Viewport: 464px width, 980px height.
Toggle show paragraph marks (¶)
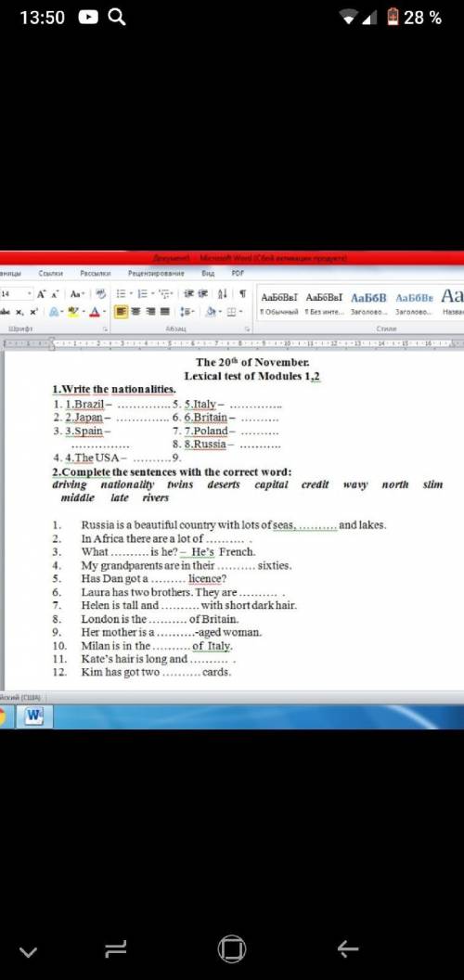pos(242,294)
